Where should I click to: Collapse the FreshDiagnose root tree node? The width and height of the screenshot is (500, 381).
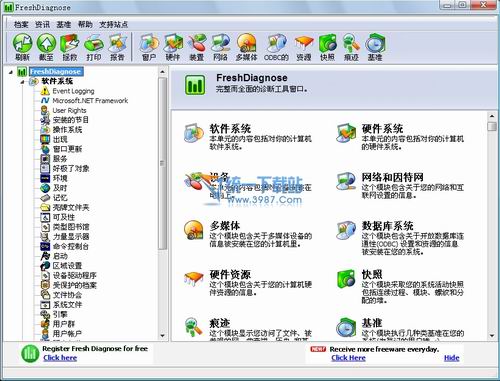[x=11, y=72]
